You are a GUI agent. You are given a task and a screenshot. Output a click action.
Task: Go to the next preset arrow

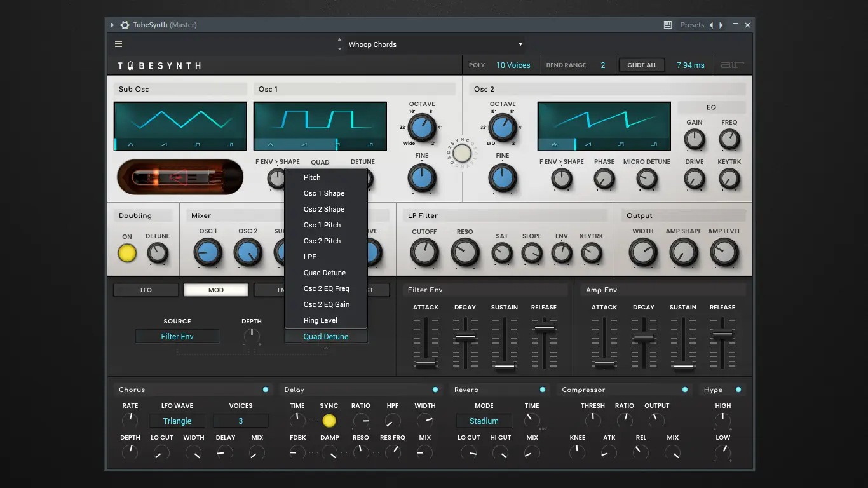click(x=721, y=25)
